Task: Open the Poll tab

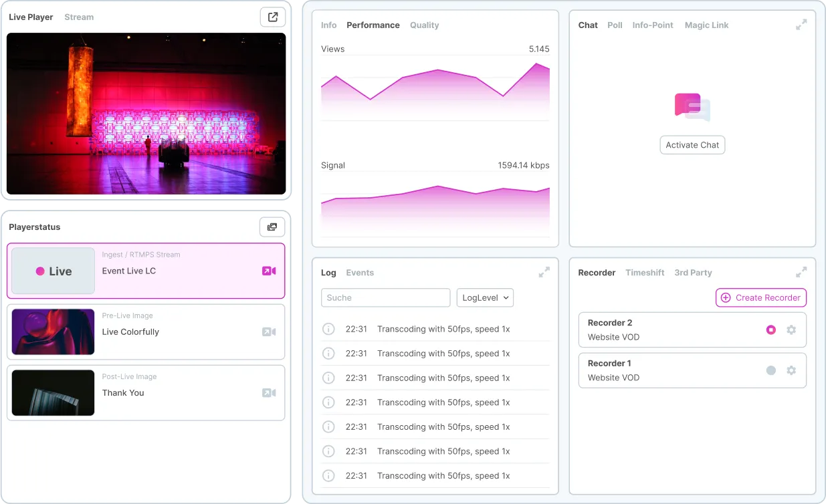Action: pyautogui.click(x=615, y=25)
